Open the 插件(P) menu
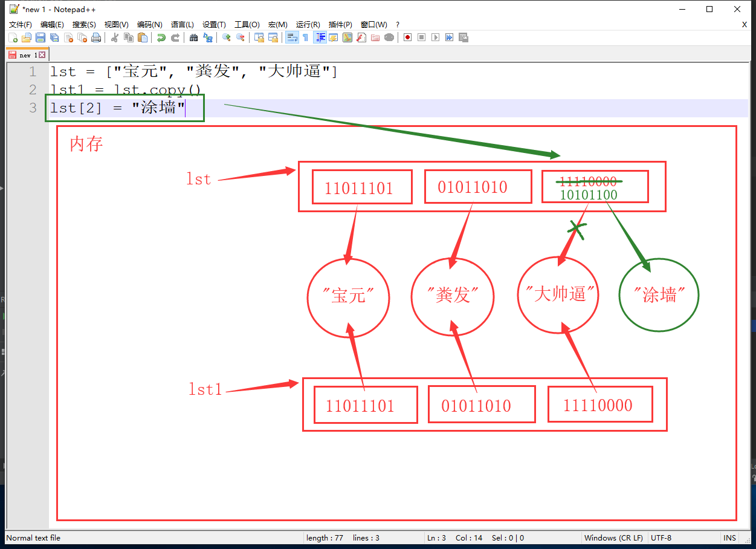756x549 pixels. (340, 24)
